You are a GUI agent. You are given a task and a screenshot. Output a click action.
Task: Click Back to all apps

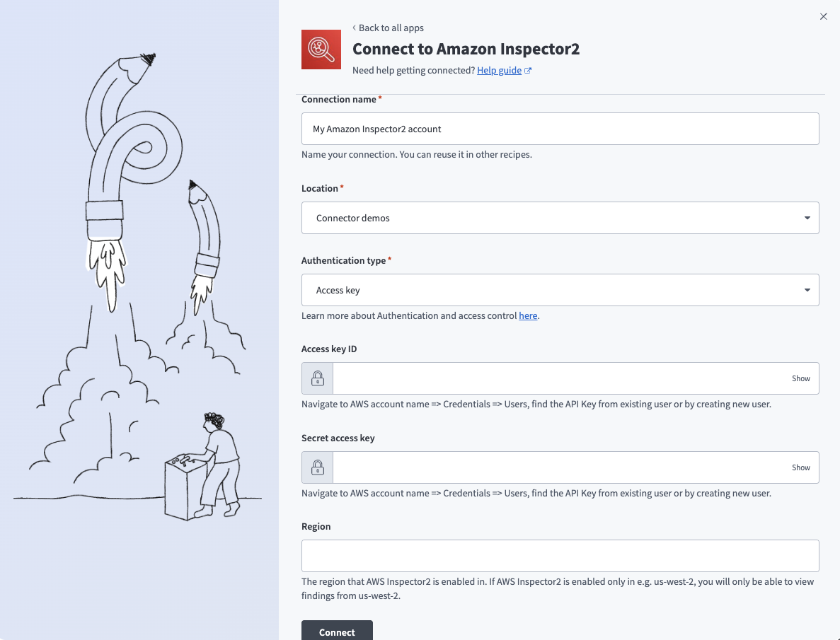click(x=390, y=28)
